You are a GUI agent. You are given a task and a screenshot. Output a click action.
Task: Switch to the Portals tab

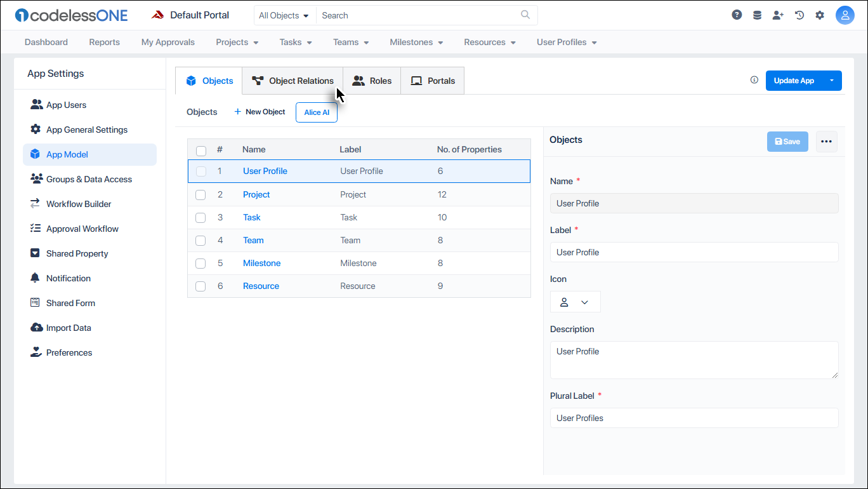[x=433, y=81]
